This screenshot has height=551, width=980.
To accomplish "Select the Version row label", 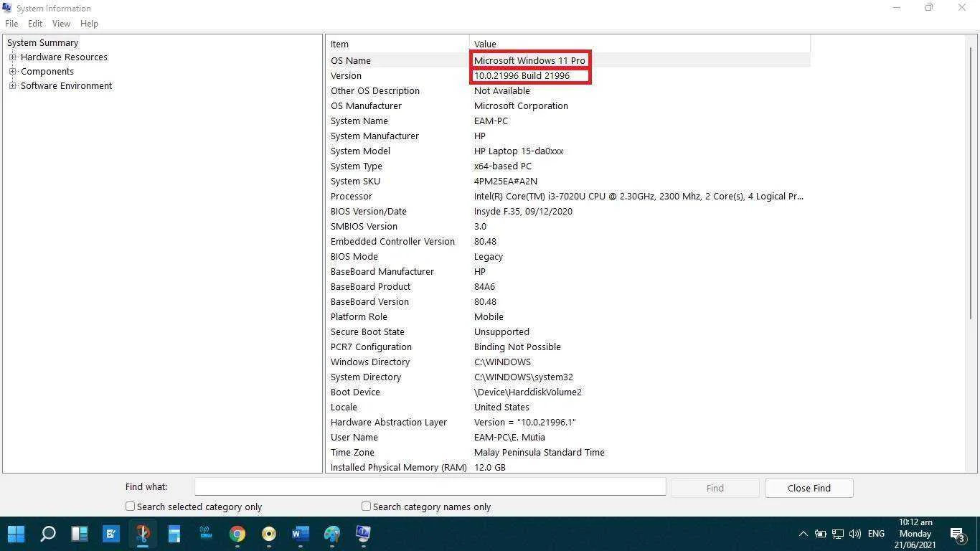I will point(346,76).
